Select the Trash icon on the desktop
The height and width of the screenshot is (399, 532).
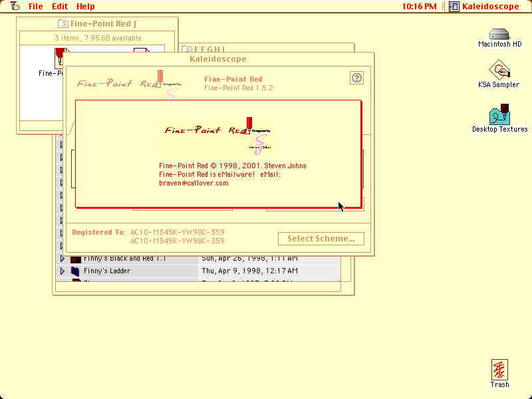[x=499, y=370]
